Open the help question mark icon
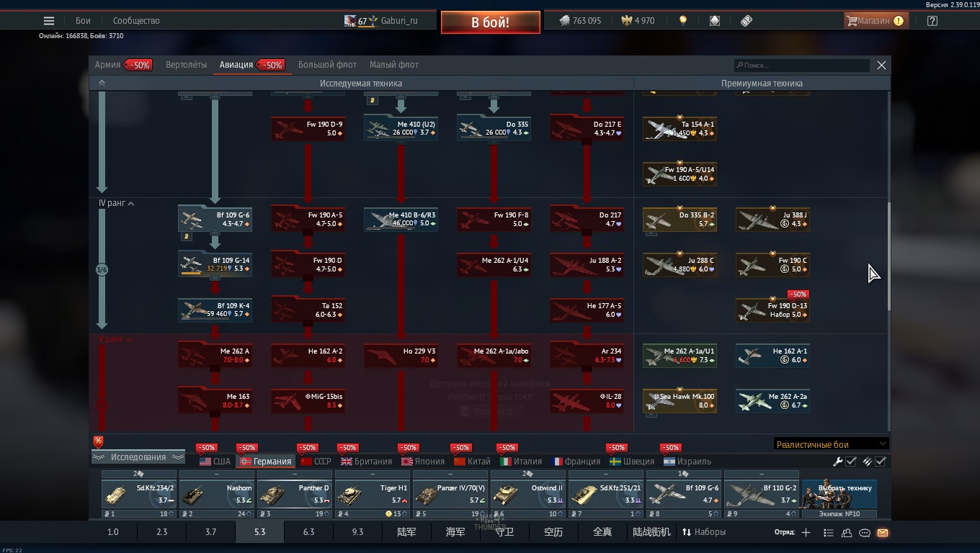Screen dimensions: 980x553 tap(932, 21)
